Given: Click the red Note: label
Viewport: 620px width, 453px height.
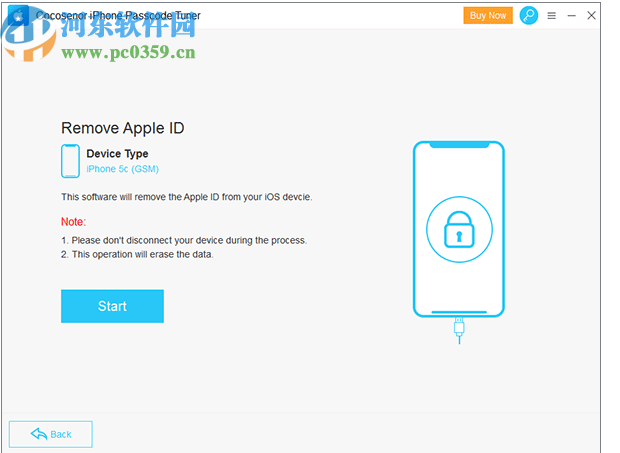Looking at the screenshot, I should click(x=74, y=222).
